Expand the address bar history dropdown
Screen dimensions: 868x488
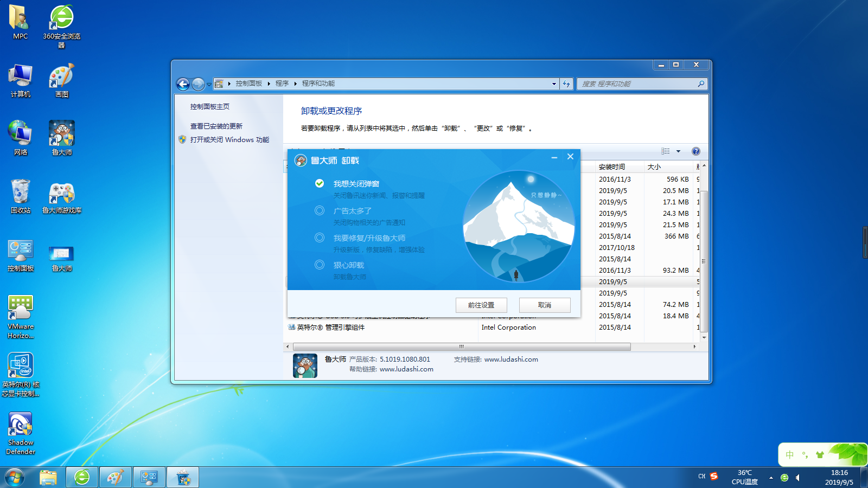point(554,84)
